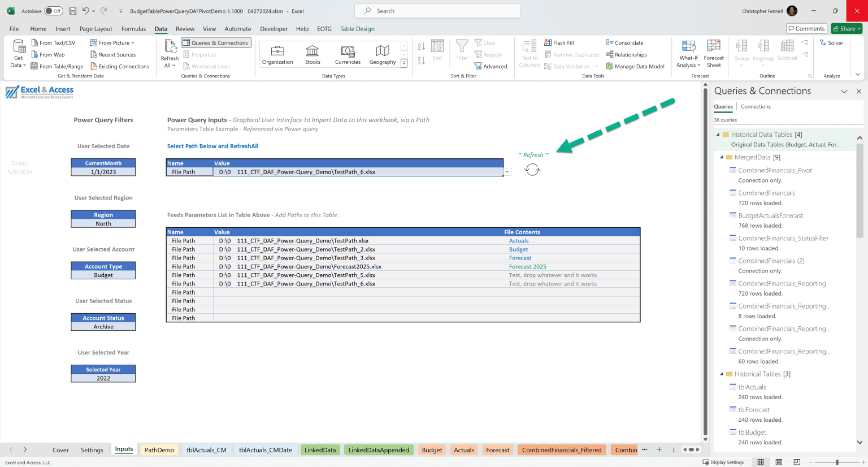Screen dimensions: 868x467
Task: Collapse the MergedData query group
Action: 721,157
